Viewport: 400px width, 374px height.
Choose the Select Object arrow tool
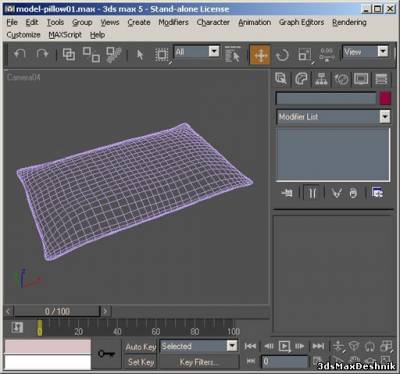tap(140, 55)
